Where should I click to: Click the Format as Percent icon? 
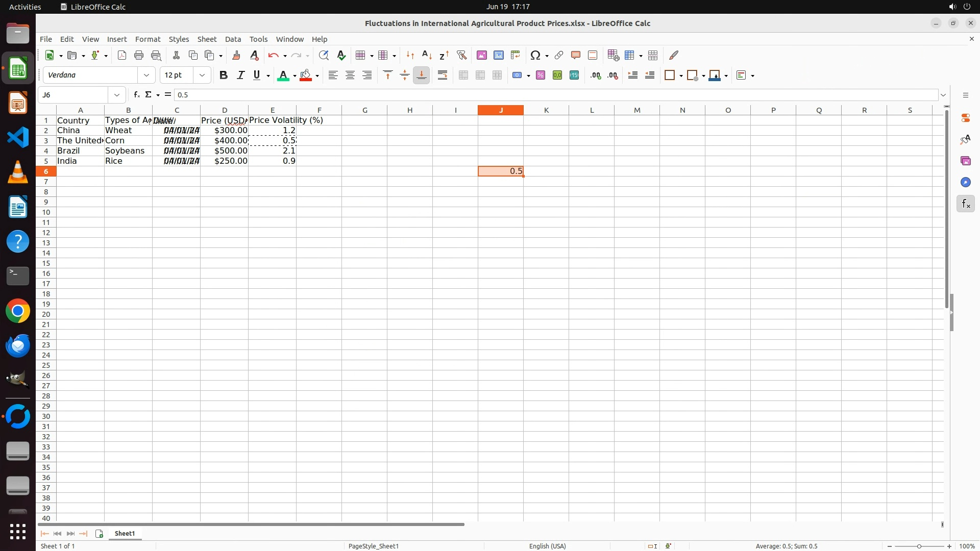click(x=541, y=75)
